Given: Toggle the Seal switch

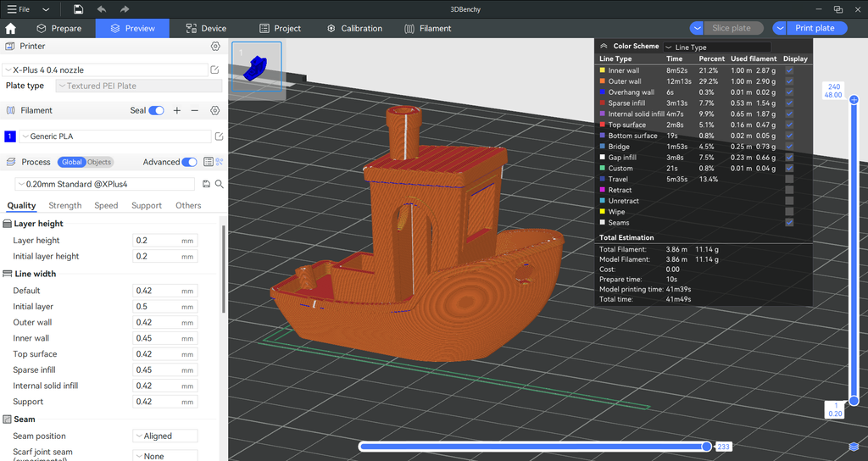Looking at the screenshot, I should click(157, 110).
